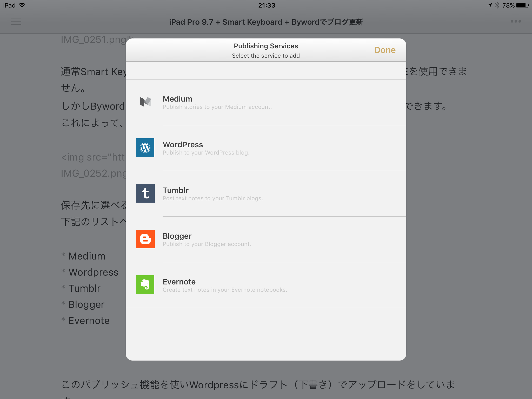Click the 'Publishing Services' dialog title
The image size is (532, 399).
266,46
